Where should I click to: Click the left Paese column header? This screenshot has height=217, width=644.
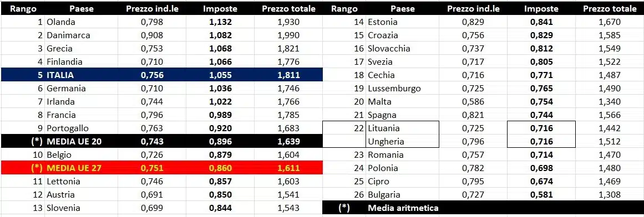pyautogui.click(x=81, y=9)
